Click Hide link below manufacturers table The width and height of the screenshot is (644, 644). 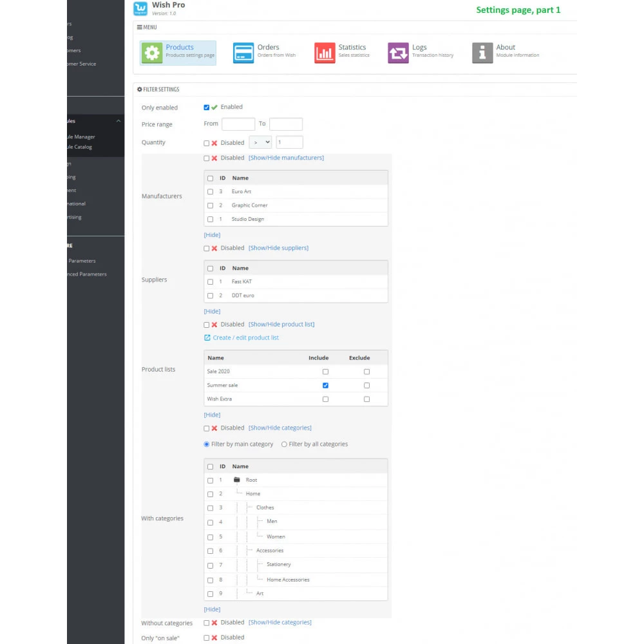(212, 235)
